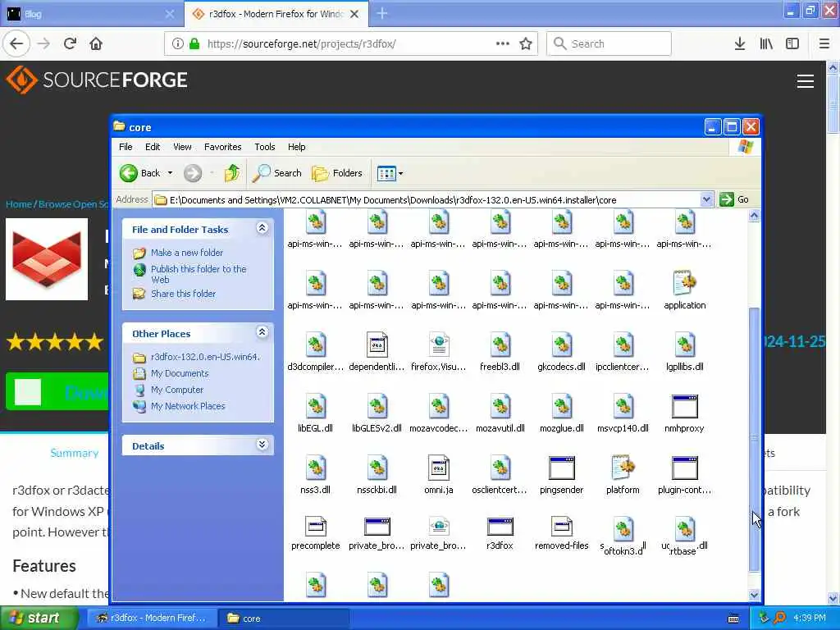Bookmark this page with star icon

pos(526,43)
